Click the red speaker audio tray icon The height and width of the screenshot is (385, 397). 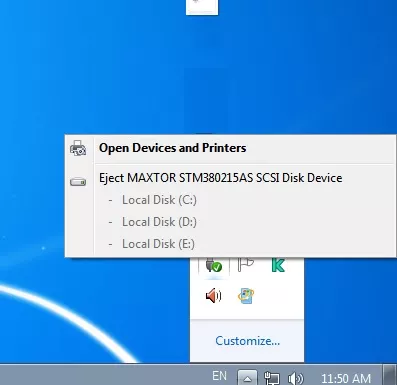[214, 296]
